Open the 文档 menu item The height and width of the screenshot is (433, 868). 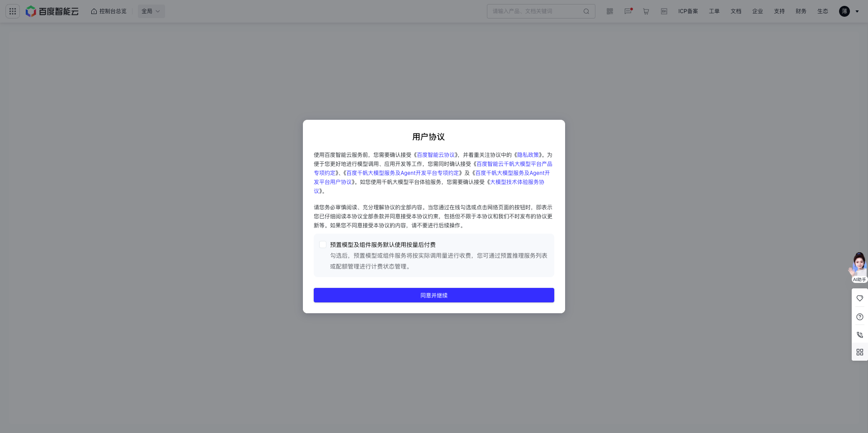tap(736, 11)
